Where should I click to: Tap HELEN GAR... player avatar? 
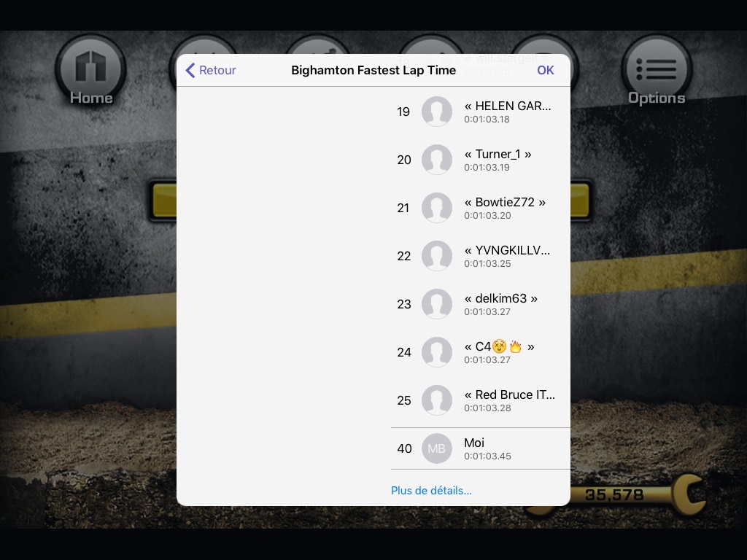(x=437, y=112)
